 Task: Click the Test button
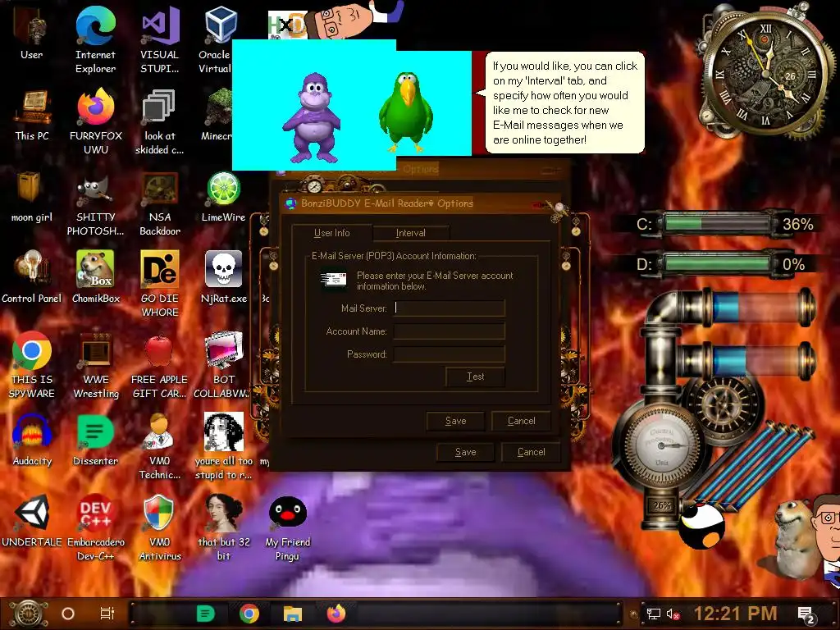(x=475, y=377)
